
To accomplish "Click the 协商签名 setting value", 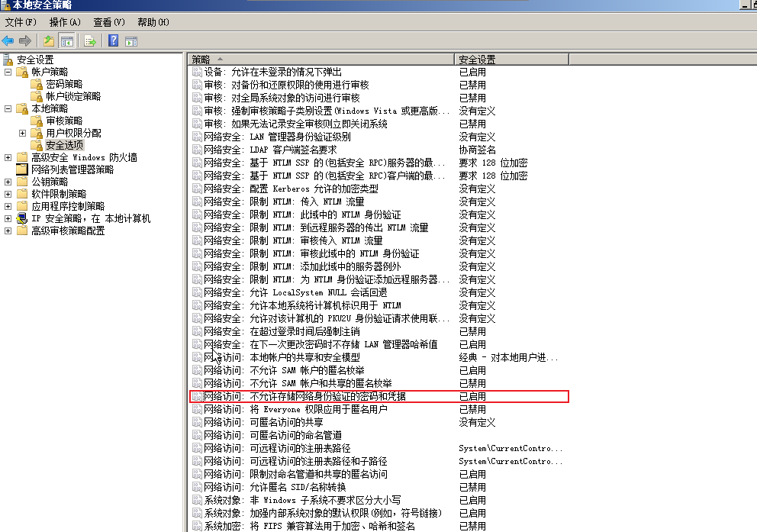I will pyautogui.click(x=477, y=150).
